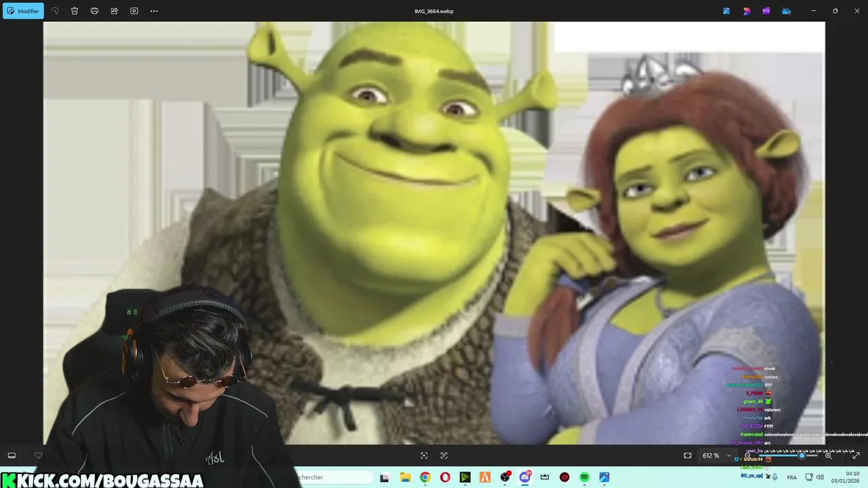The image size is (868, 488).
Task: Click the visual search scan icon
Action: point(424,455)
